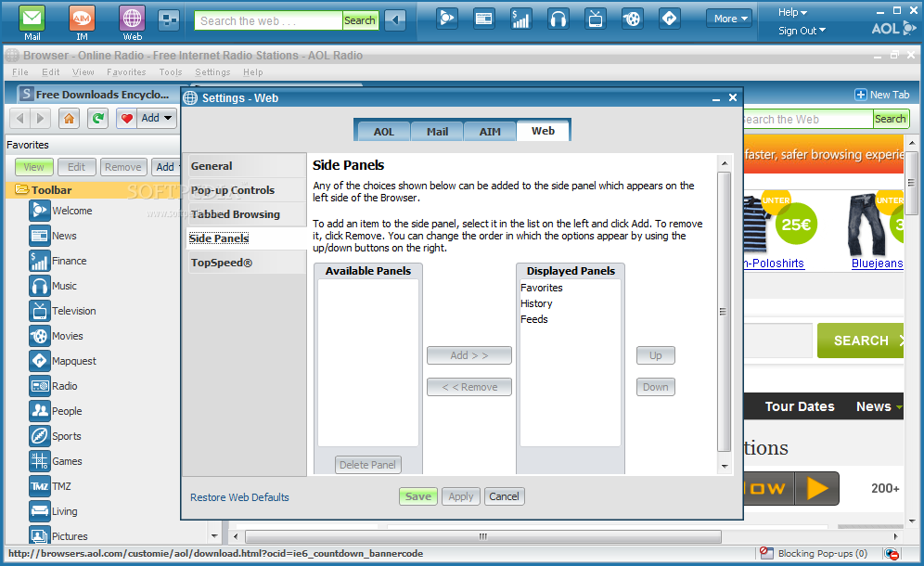The height and width of the screenshot is (566, 924).
Task: Click the Favorites View button
Action: tap(33, 167)
